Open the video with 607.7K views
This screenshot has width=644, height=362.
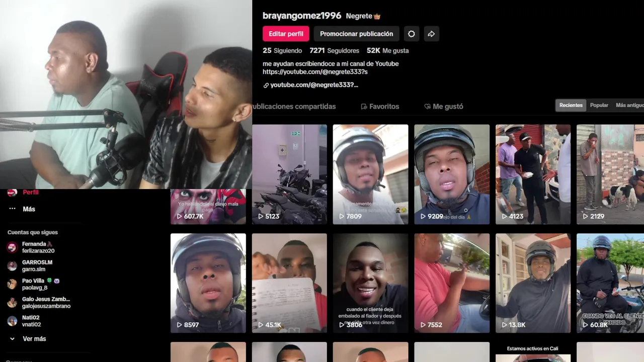pyautogui.click(x=208, y=207)
